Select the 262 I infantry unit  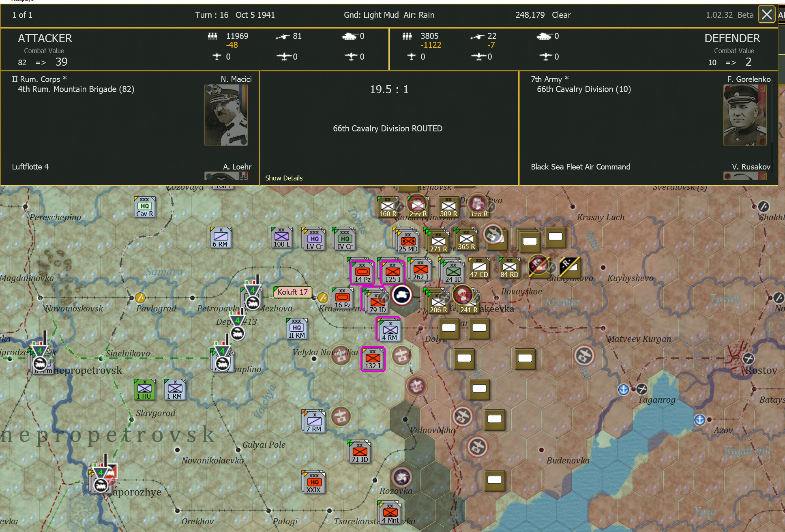(x=420, y=270)
